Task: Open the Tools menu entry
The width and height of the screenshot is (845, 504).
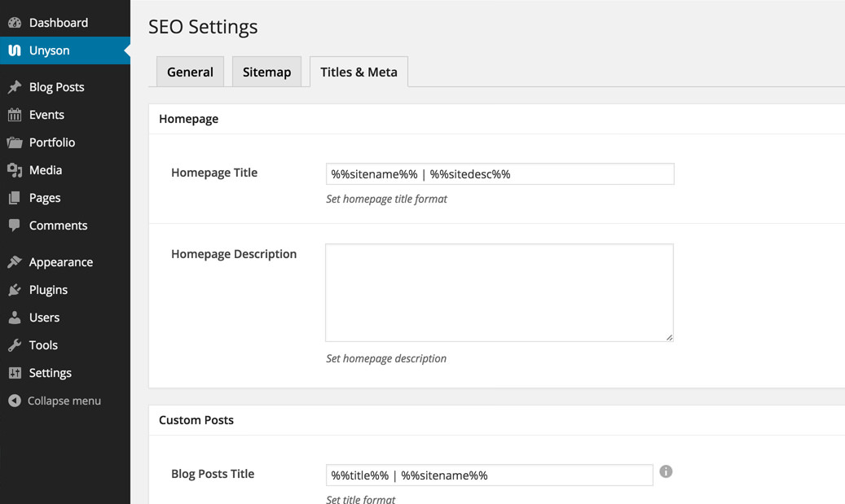Action: coord(65,345)
